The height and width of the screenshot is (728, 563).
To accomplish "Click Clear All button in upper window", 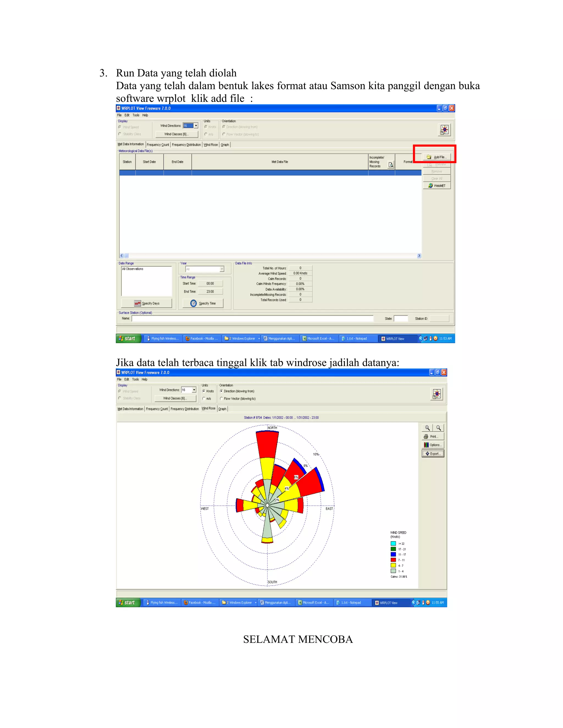I will (437, 179).
